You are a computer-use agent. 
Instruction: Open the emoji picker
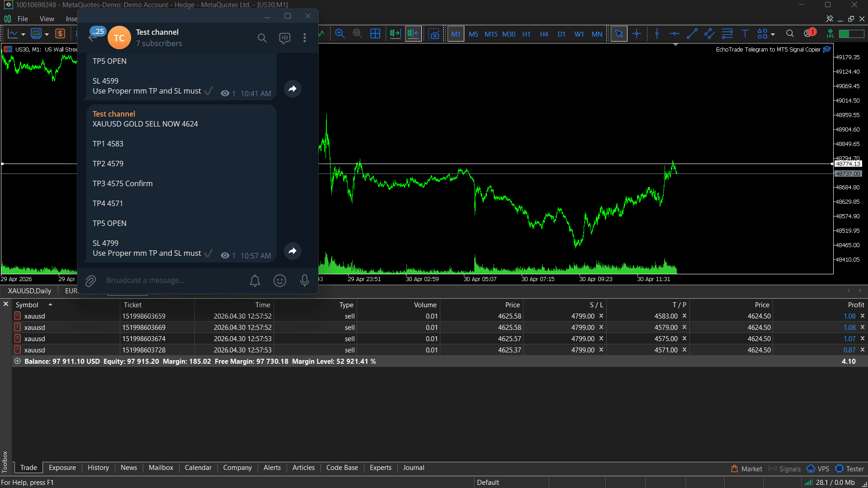tap(280, 281)
